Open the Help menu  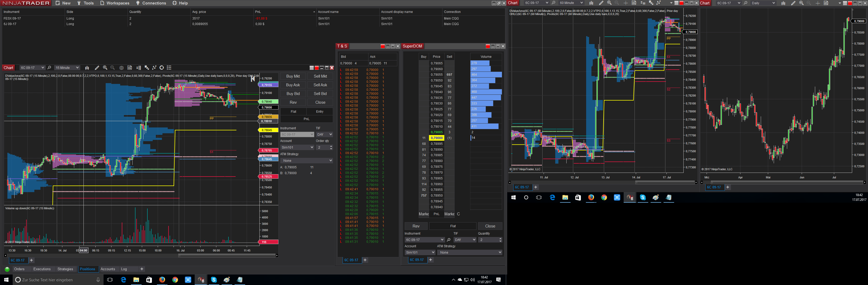click(180, 3)
